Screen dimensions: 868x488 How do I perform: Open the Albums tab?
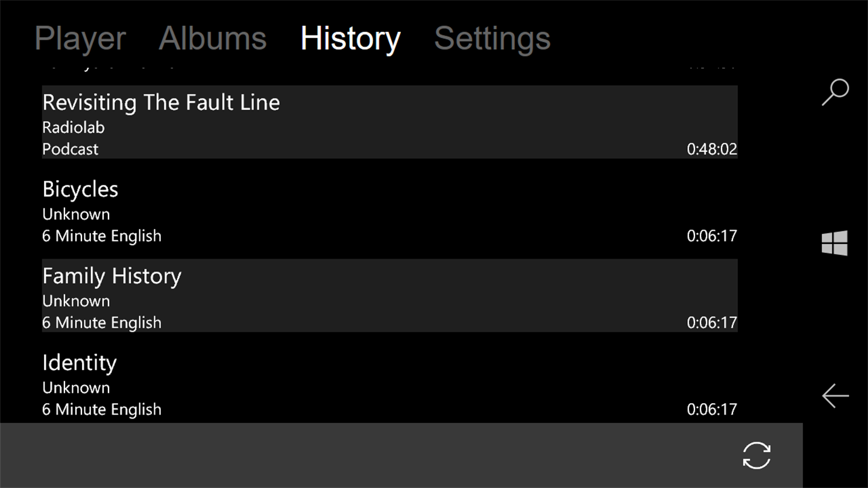212,39
